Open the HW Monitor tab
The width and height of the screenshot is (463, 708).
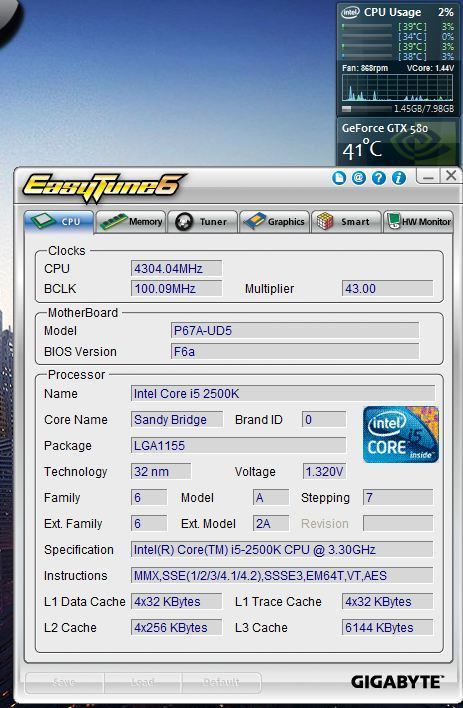pos(418,222)
